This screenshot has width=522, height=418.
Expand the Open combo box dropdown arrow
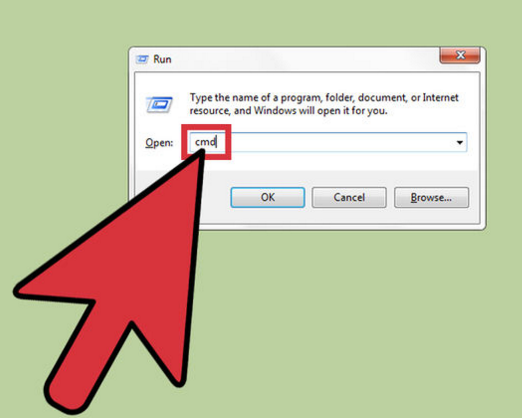coord(460,142)
